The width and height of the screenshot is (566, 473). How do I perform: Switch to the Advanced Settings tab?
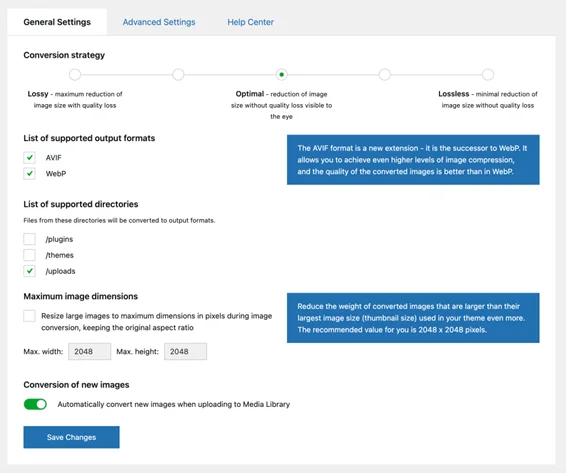tap(159, 22)
